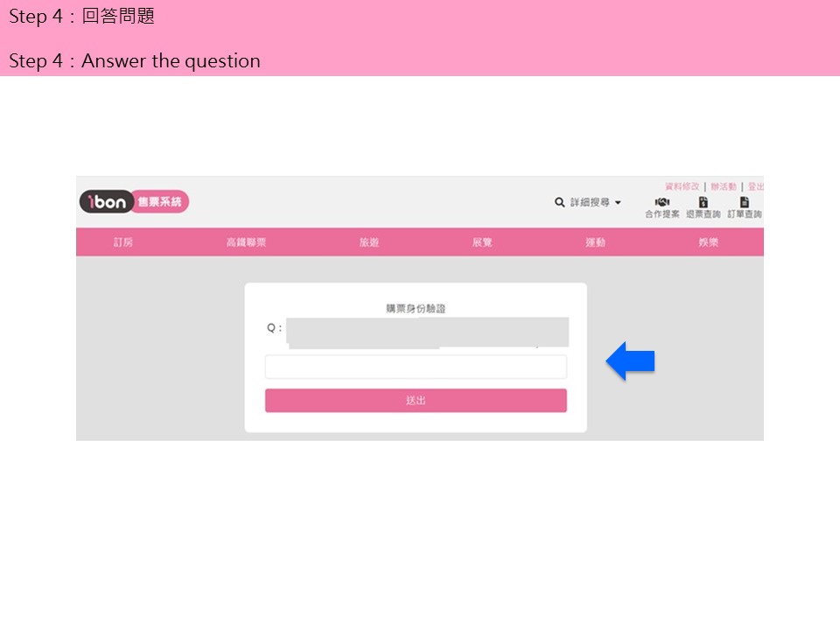Open the 資料修改 link

pyautogui.click(x=682, y=186)
